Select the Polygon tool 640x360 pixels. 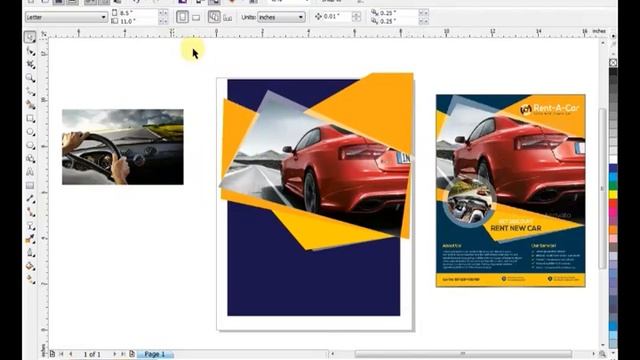coord(30,145)
